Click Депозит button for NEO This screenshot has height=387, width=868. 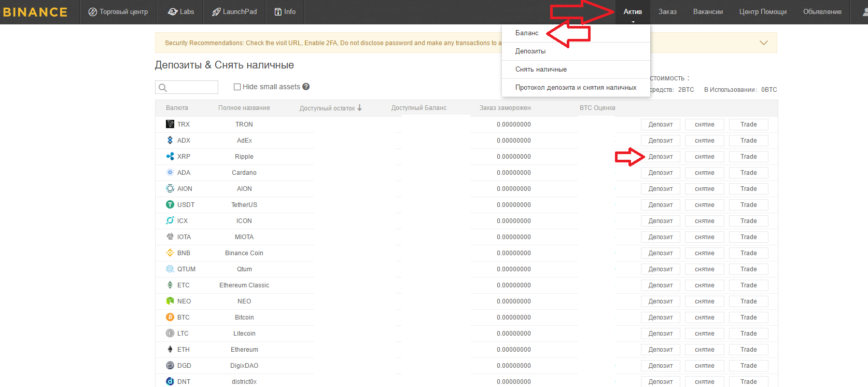[661, 301]
